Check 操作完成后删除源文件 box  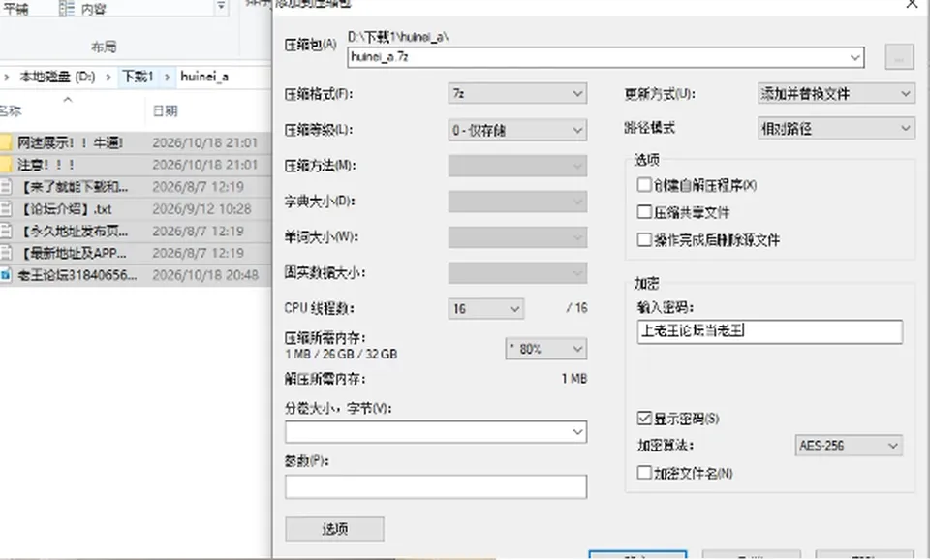pos(644,239)
